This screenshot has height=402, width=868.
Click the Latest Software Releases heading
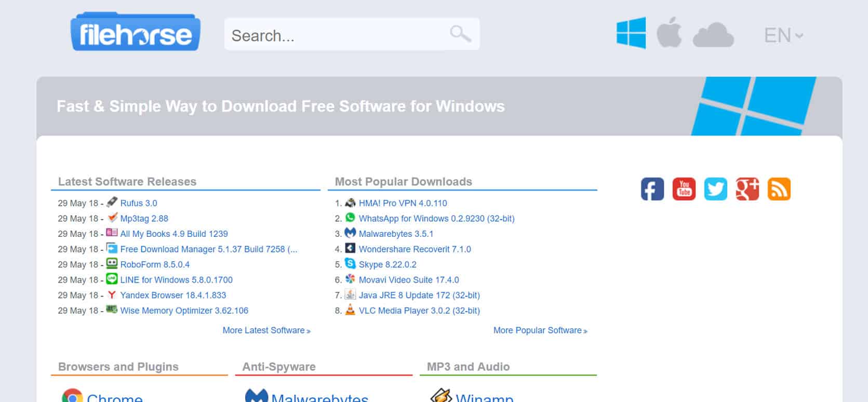click(x=127, y=182)
